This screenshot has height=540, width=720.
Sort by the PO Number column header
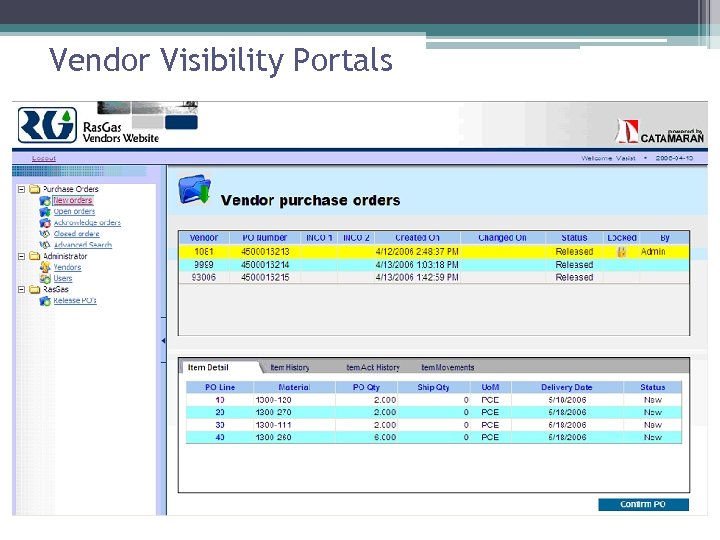[x=265, y=238]
